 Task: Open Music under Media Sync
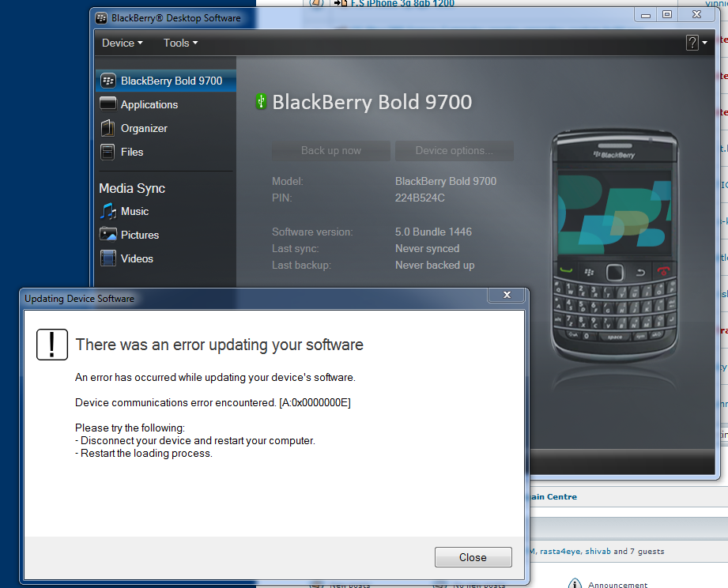click(x=134, y=212)
